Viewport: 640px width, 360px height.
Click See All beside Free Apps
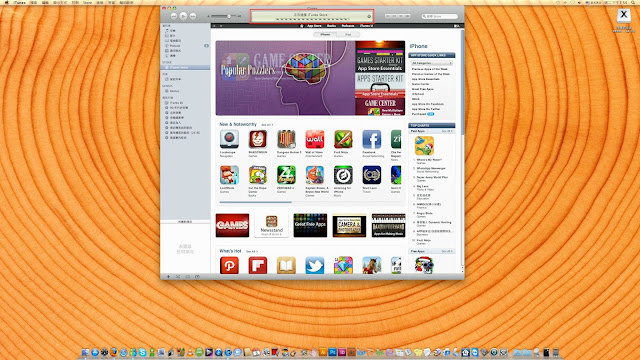(447, 251)
